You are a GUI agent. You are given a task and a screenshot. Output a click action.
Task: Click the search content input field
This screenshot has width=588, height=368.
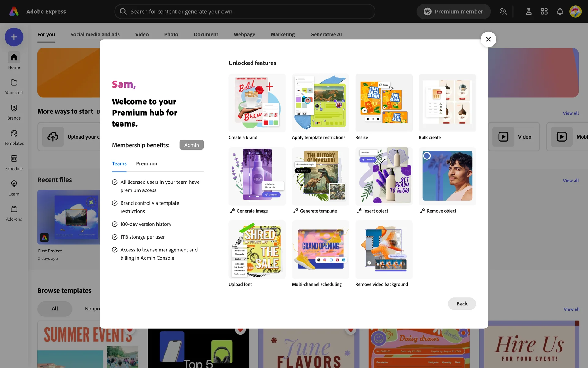[x=245, y=12]
